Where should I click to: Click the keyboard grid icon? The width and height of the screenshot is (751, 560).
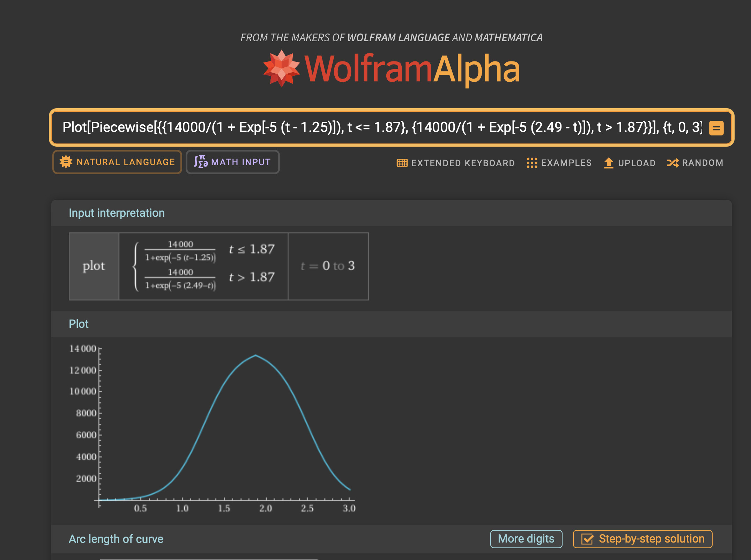click(402, 163)
